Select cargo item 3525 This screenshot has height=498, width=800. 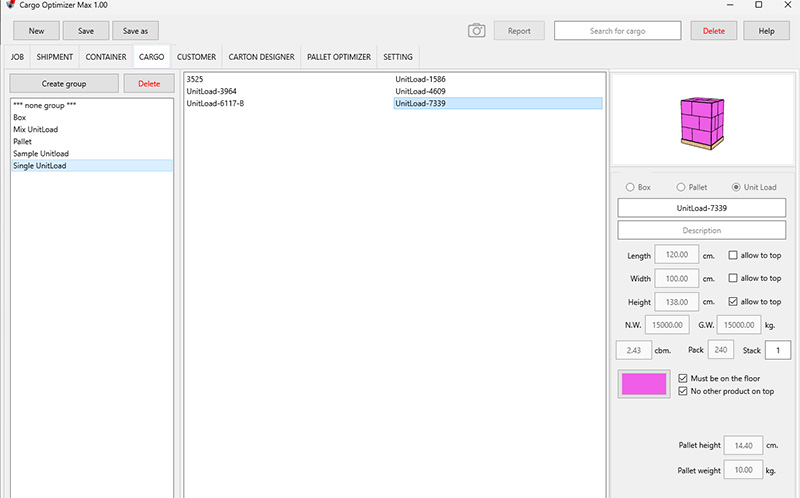(x=289, y=79)
